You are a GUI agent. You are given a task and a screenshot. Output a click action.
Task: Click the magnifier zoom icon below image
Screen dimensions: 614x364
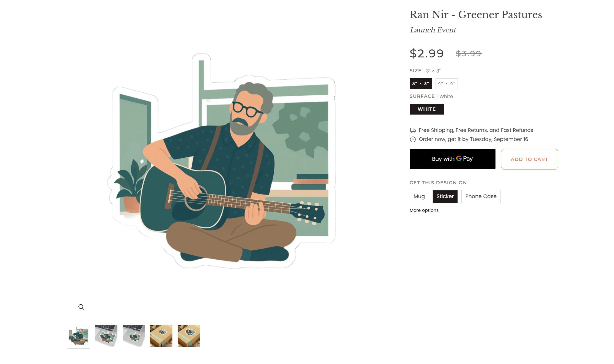[x=81, y=307]
